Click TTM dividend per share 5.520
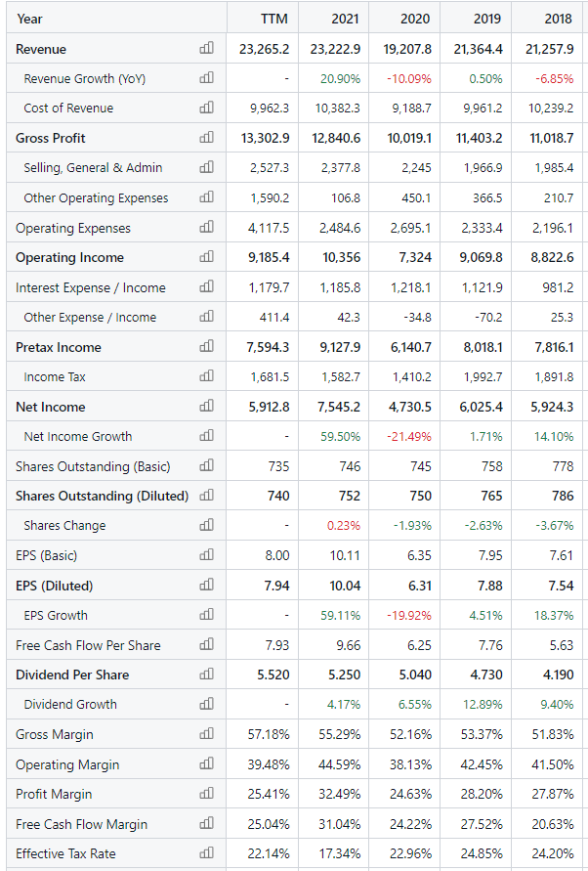The height and width of the screenshot is (871, 588). coord(273,675)
